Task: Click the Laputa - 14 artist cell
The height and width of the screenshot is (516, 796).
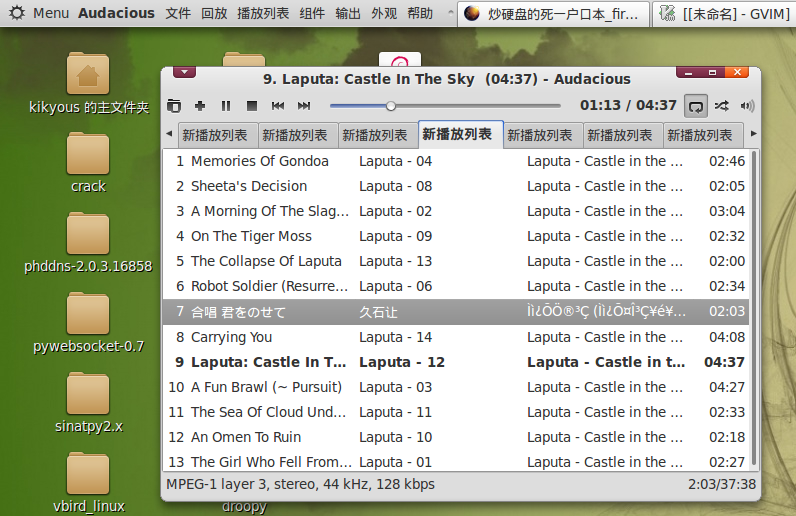Action: click(395, 337)
